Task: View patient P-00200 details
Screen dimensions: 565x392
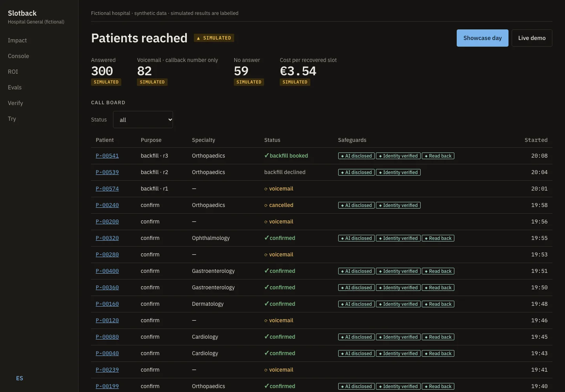Action: (x=107, y=221)
